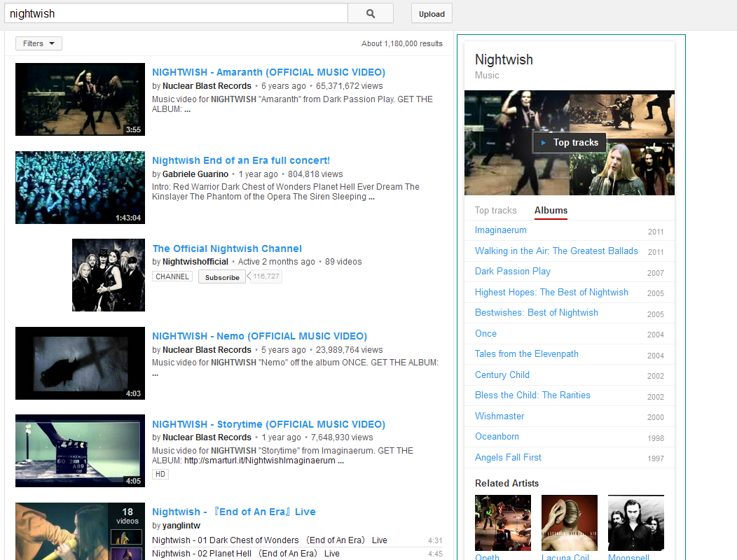Open Nemo official music video title
Screen dimensions: 737x560
tap(259, 337)
